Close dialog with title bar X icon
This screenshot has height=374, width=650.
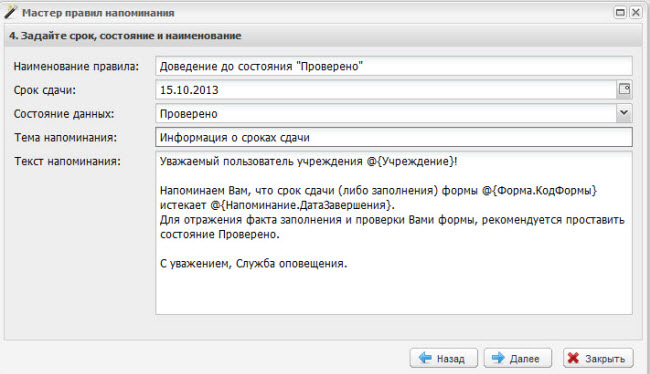(x=635, y=12)
